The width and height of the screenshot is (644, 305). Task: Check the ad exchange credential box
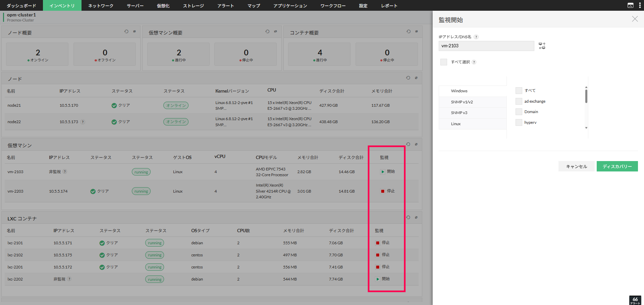point(519,101)
